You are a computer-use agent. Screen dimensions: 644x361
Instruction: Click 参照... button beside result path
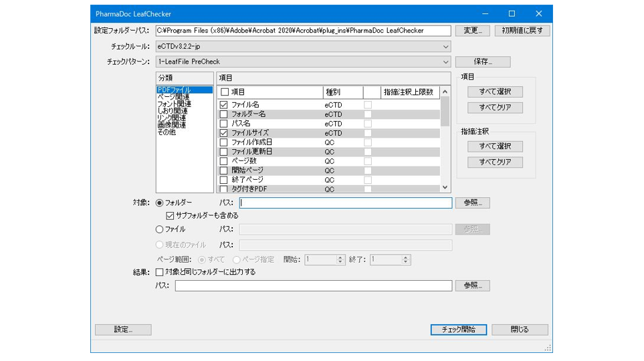pyautogui.click(x=472, y=285)
